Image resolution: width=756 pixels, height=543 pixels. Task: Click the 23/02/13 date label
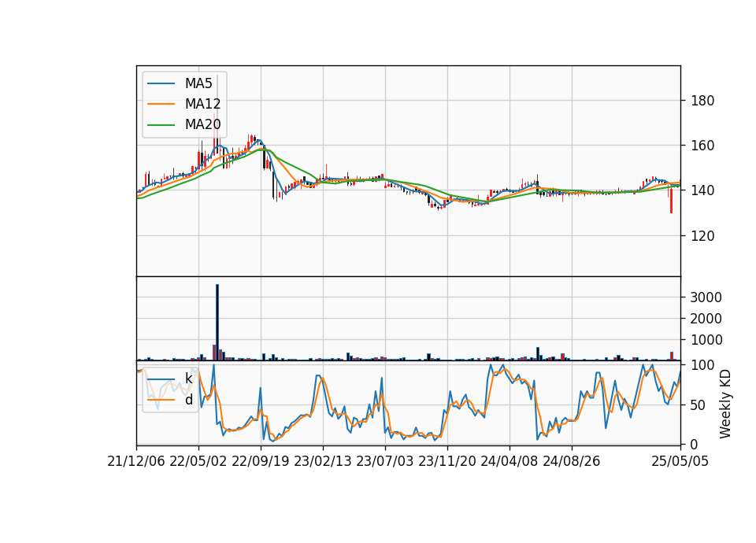point(323,461)
